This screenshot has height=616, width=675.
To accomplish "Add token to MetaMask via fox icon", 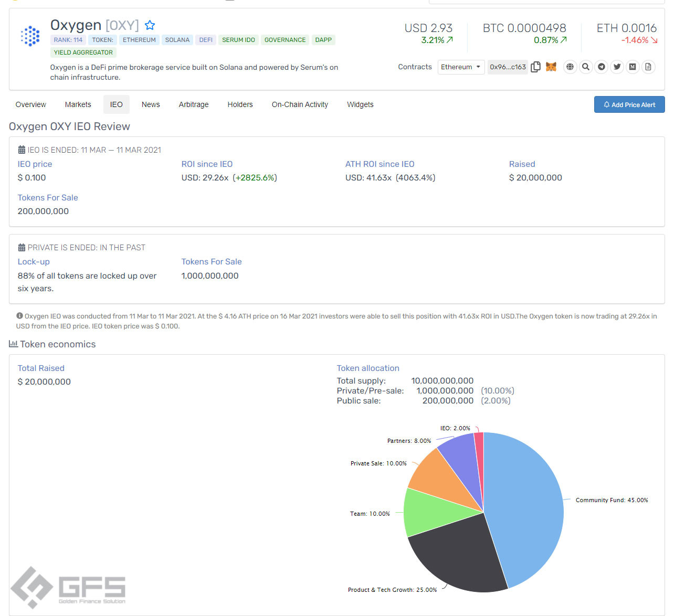I will click(551, 67).
